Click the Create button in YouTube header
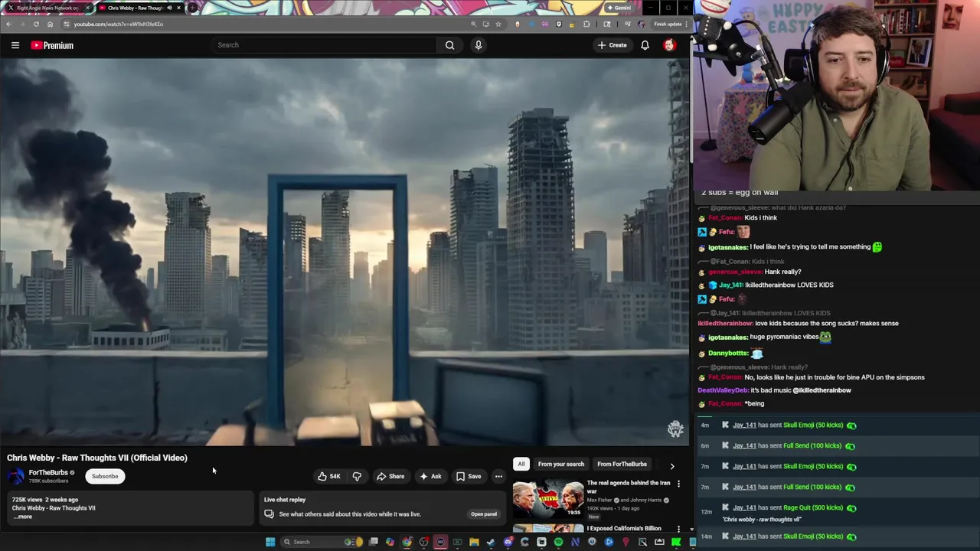The image size is (980, 551). pyautogui.click(x=612, y=45)
